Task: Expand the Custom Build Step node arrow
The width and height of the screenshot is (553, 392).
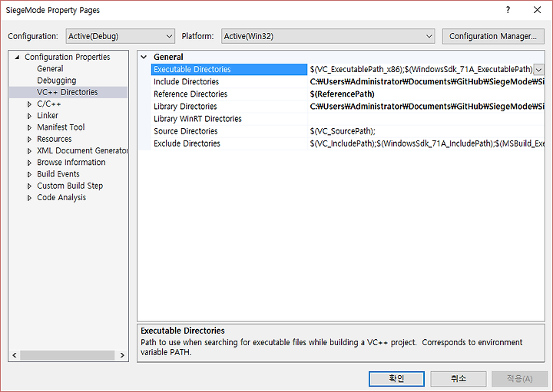Action: click(30, 186)
